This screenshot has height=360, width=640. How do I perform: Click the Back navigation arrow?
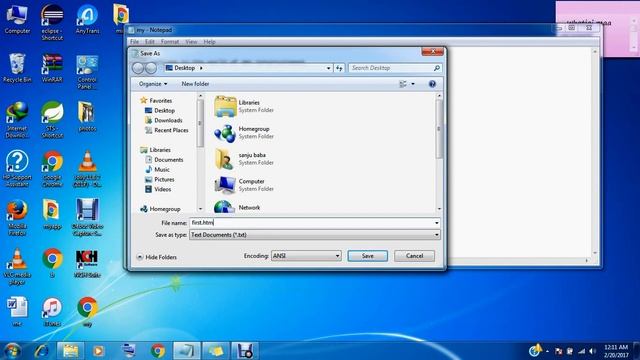(138, 68)
